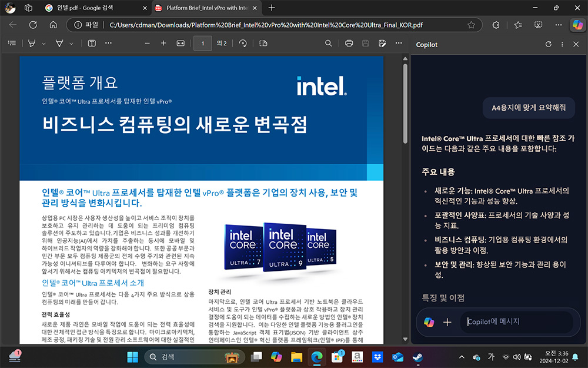Close the Copilot sidebar
Viewport: 588px width, 368px height.
(x=576, y=44)
